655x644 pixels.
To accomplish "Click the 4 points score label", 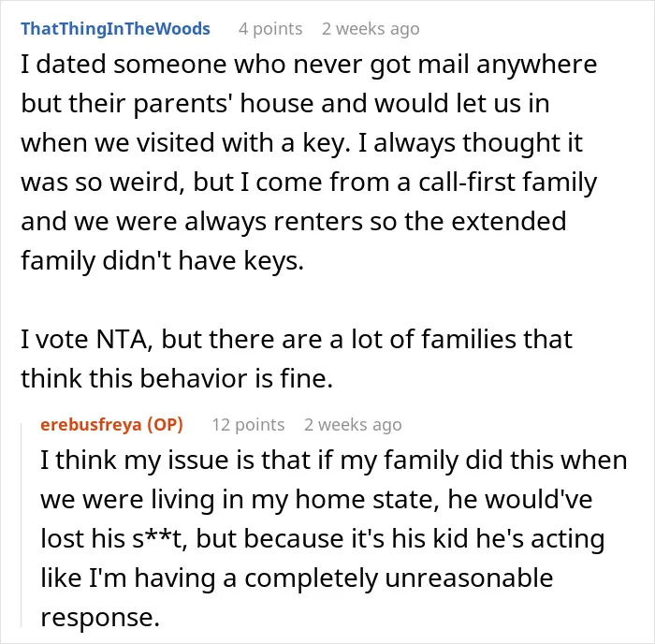I will pos(270,29).
